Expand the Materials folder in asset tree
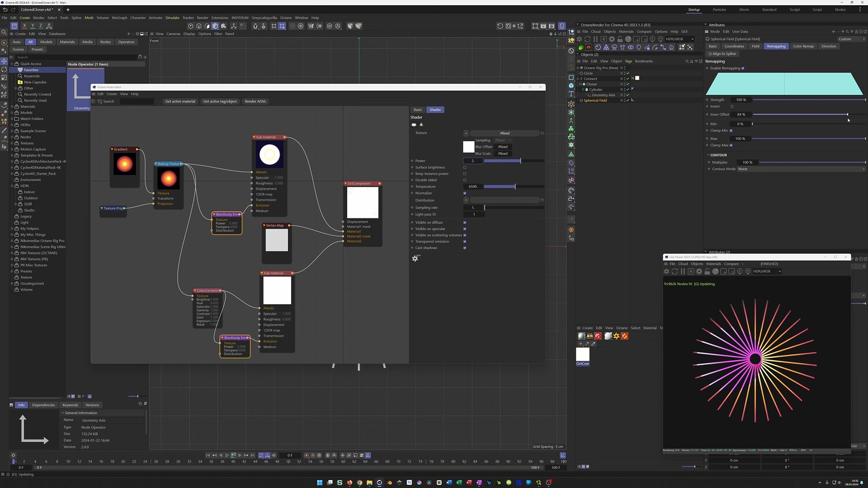 (x=12, y=107)
